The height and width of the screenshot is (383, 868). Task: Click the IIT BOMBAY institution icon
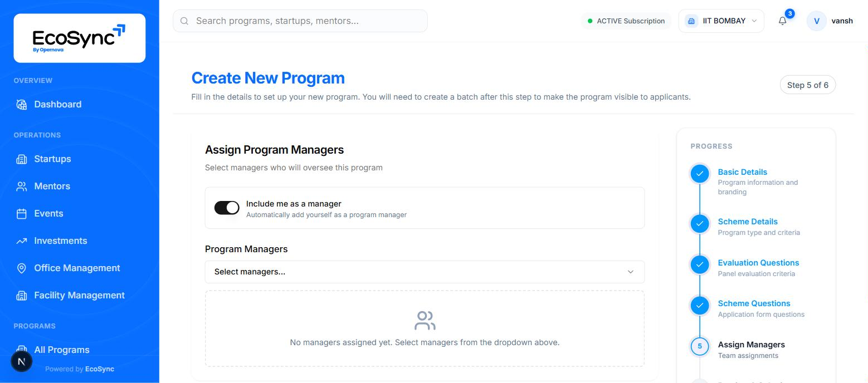(x=691, y=21)
